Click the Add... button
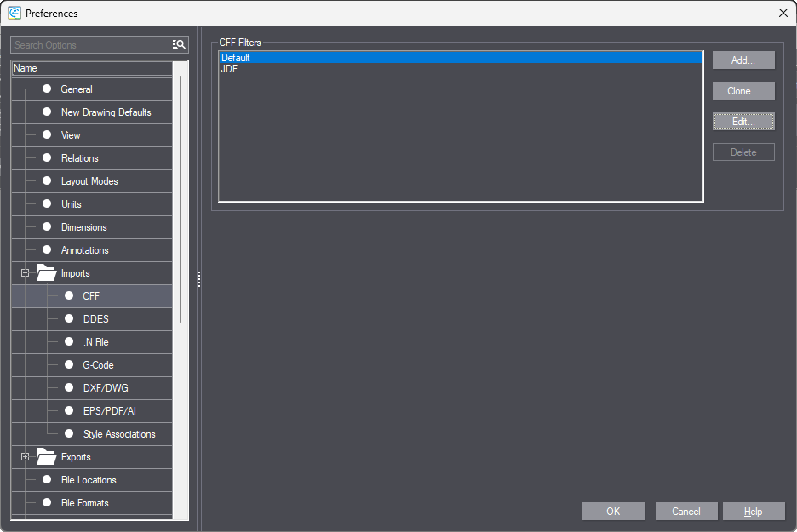797x532 pixels. pos(743,60)
